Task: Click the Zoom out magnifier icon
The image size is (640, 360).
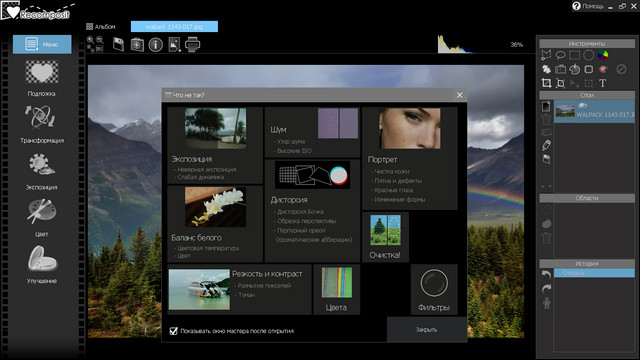Action: tap(100, 40)
